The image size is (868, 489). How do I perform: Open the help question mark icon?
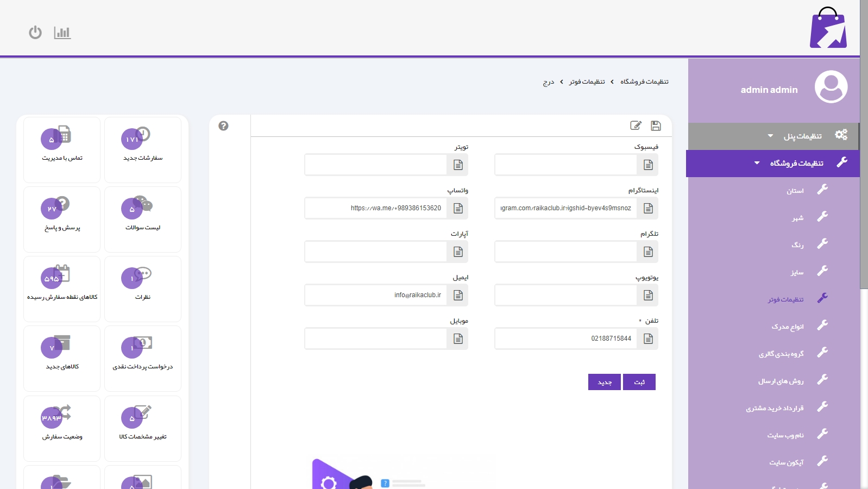click(223, 126)
